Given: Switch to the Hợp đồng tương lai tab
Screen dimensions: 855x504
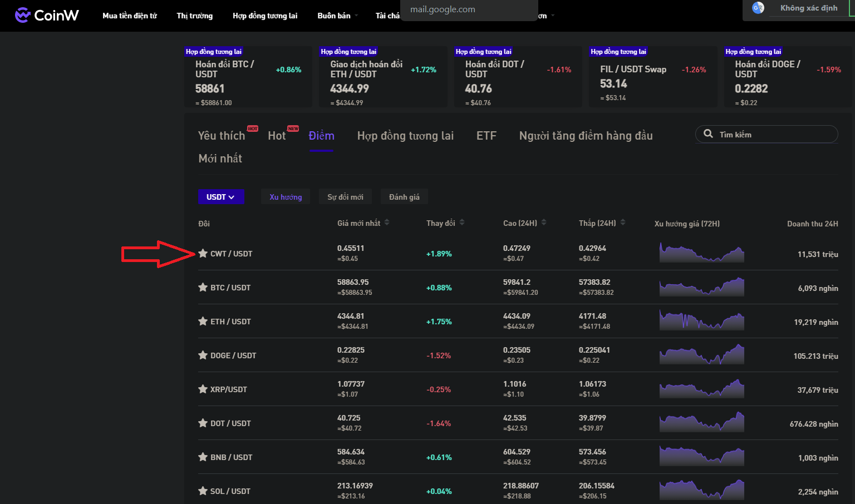Looking at the screenshot, I should (405, 136).
